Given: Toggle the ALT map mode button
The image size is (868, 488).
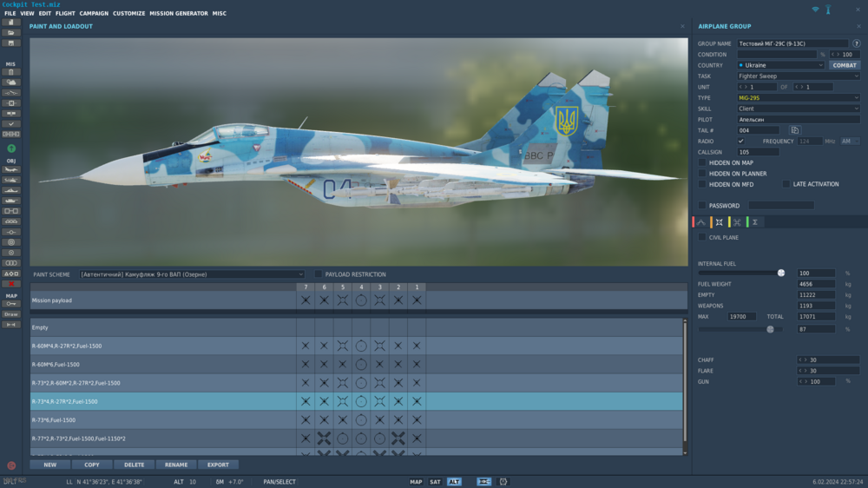Looking at the screenshot, I should [454, 482].
